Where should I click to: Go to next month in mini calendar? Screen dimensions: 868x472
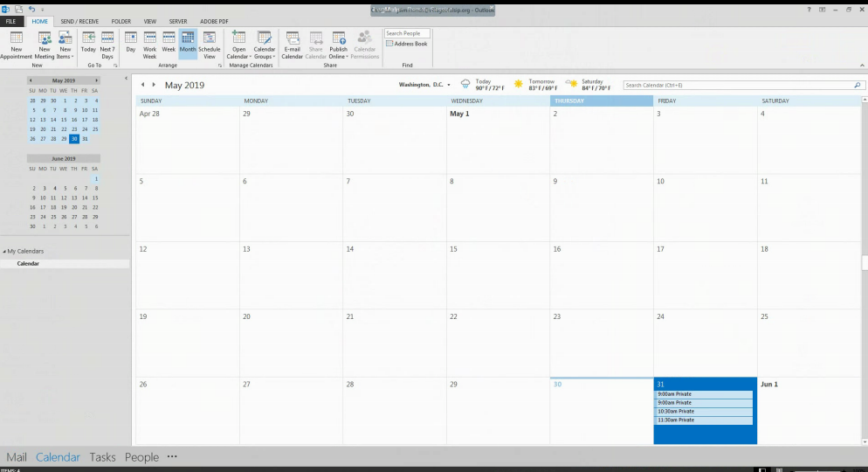click(x=96, y=80)
